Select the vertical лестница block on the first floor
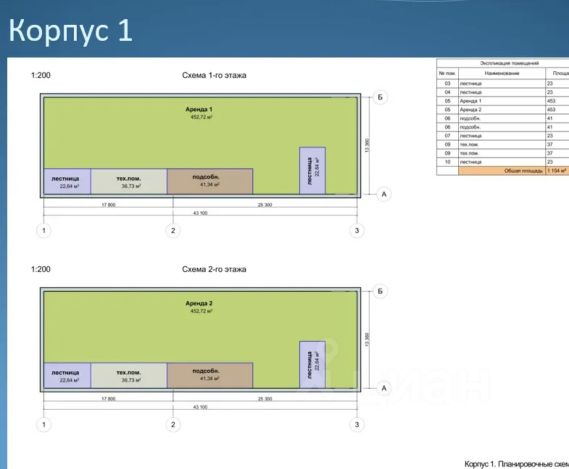The width and height of the screenshot is (569, 469). tap(312, 171)
